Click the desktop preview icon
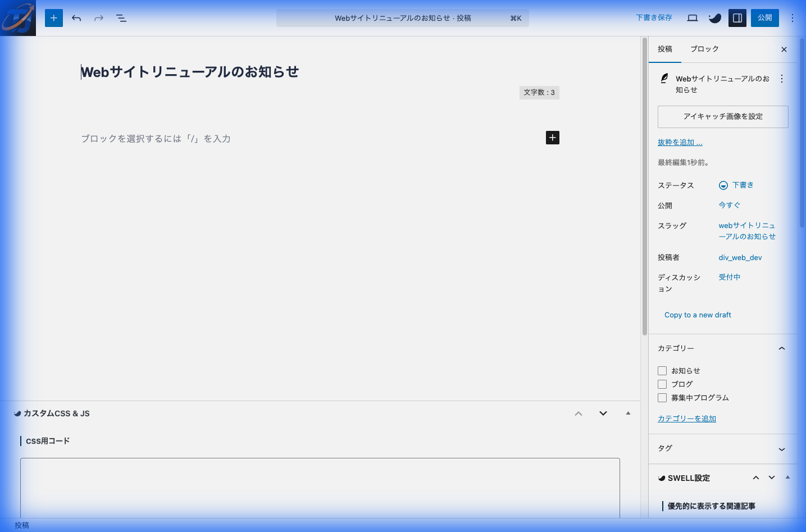 coord(692,17)
